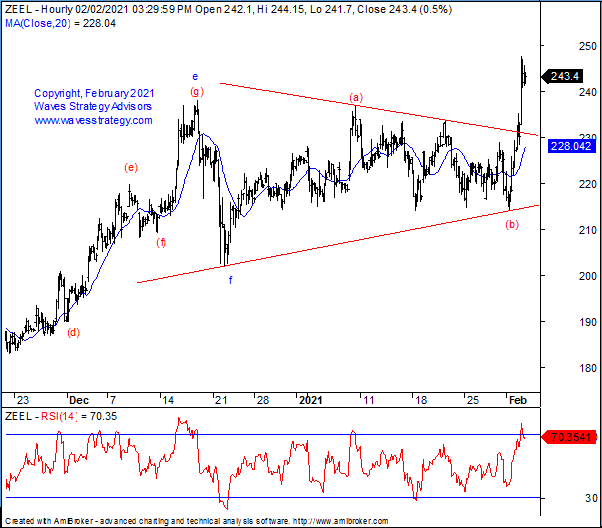Select the blue wave label e

click(195, 77)
